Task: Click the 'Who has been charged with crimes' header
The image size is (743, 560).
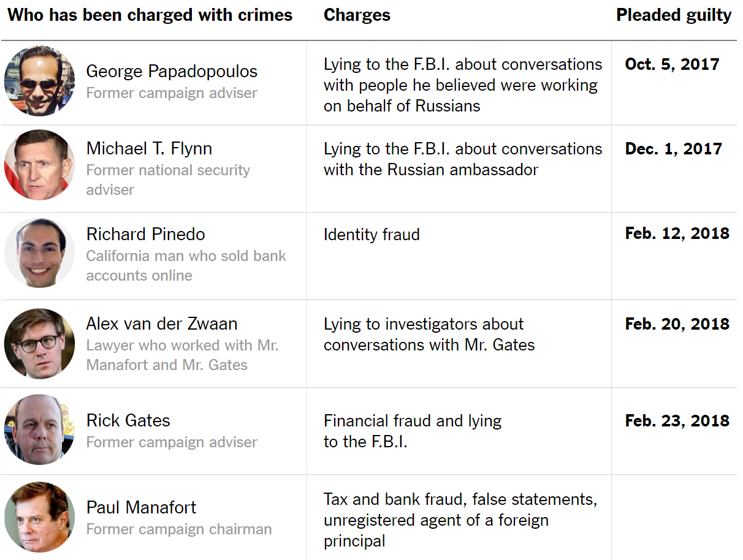Action: (x=150, y=15)
